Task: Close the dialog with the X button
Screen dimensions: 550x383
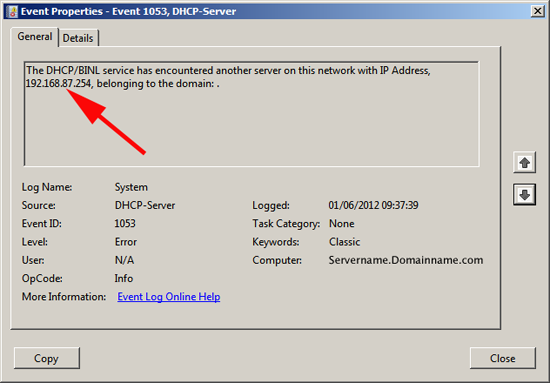Action: point(537,11)
